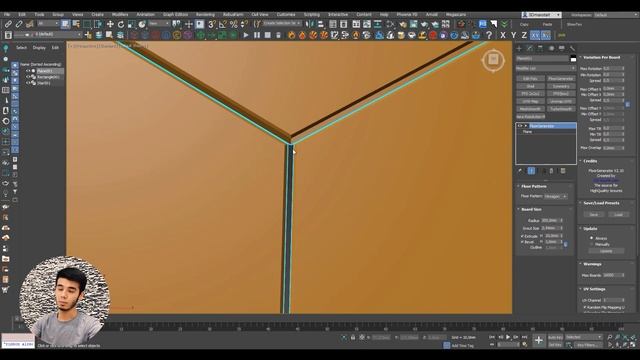Toggle visibility eye of Rectangle001 in explorer
Screen dimensions: 640x360
coord(28,77)
